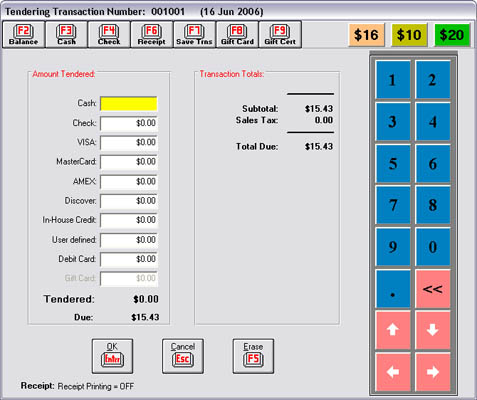The image size is (477, 400).
Task: Click the Erase F5 button
Action: (x=253, y=356)
